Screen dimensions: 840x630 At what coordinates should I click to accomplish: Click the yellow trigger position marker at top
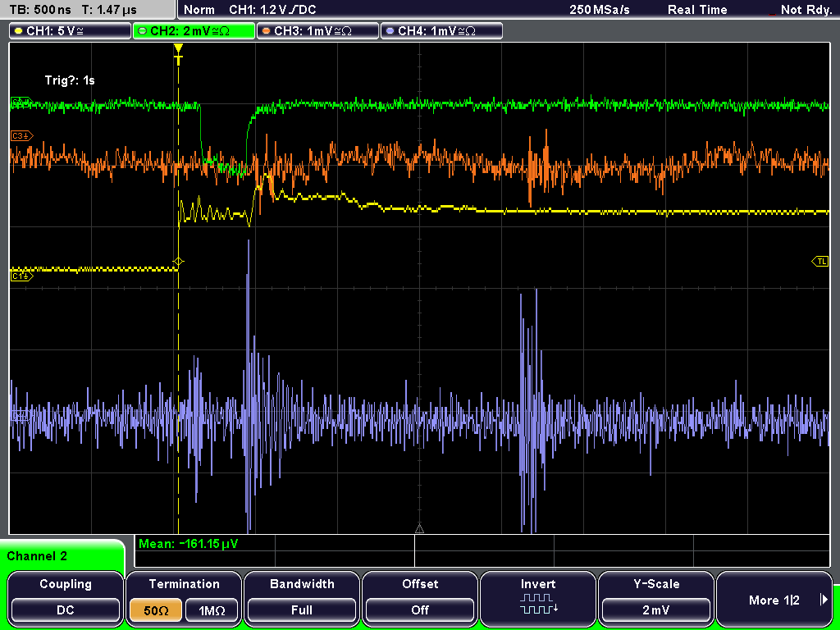coord(178,53)
